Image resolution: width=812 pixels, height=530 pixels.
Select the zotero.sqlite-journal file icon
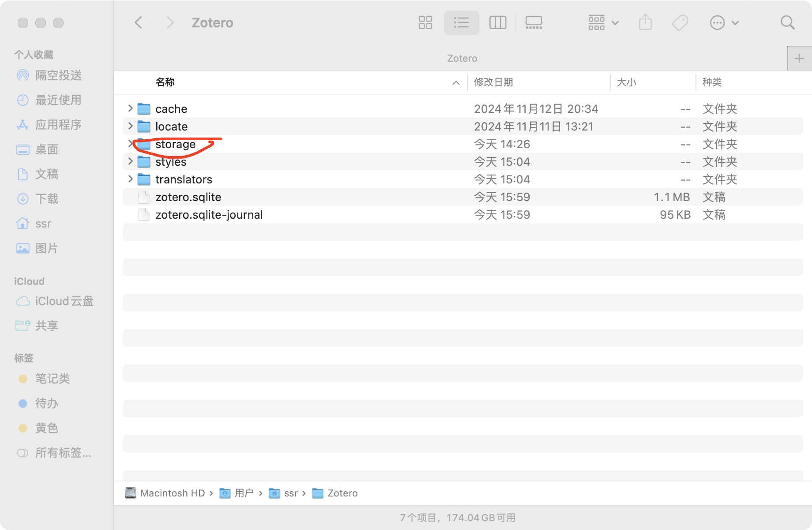144,214
